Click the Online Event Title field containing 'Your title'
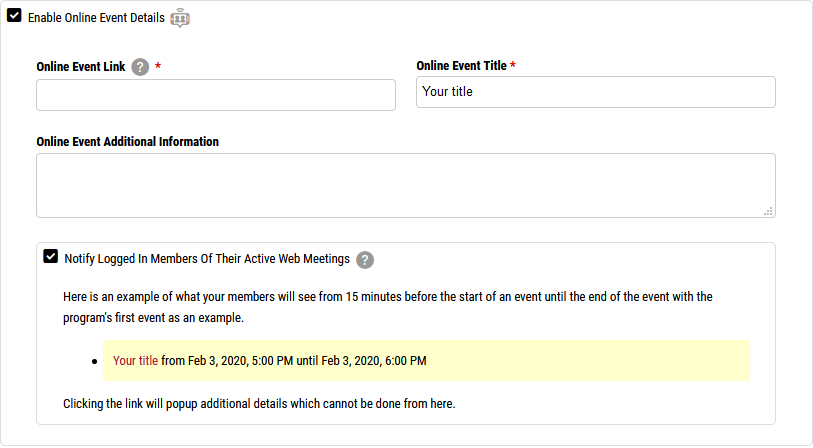Viewport: 813px width, 448px height. point(595,92)
